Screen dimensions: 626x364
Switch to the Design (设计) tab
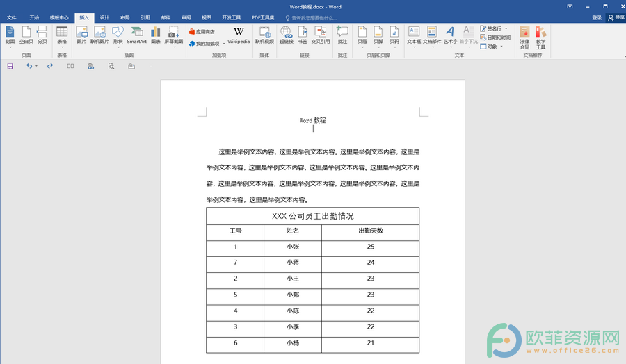tap(104, 17)
